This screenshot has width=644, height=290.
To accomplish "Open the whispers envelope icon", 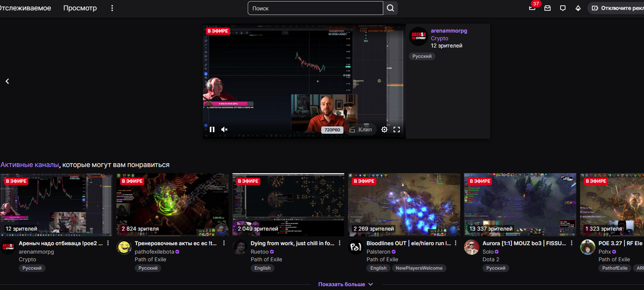I will 548,8.
